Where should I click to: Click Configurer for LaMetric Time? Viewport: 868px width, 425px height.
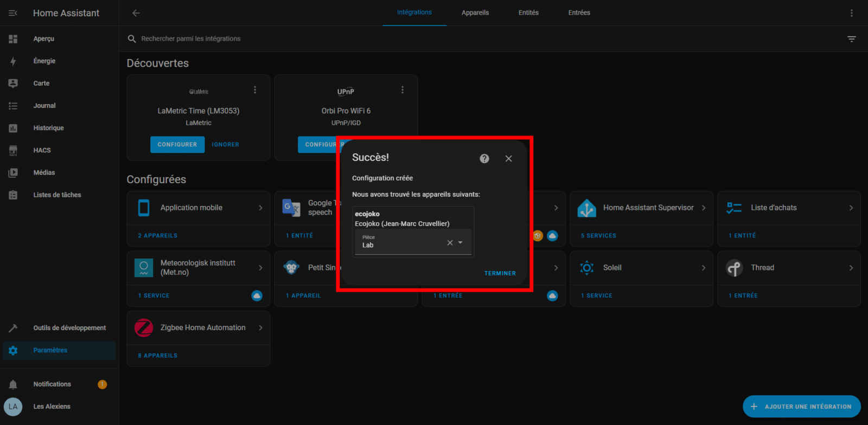(x=177, y=145)
